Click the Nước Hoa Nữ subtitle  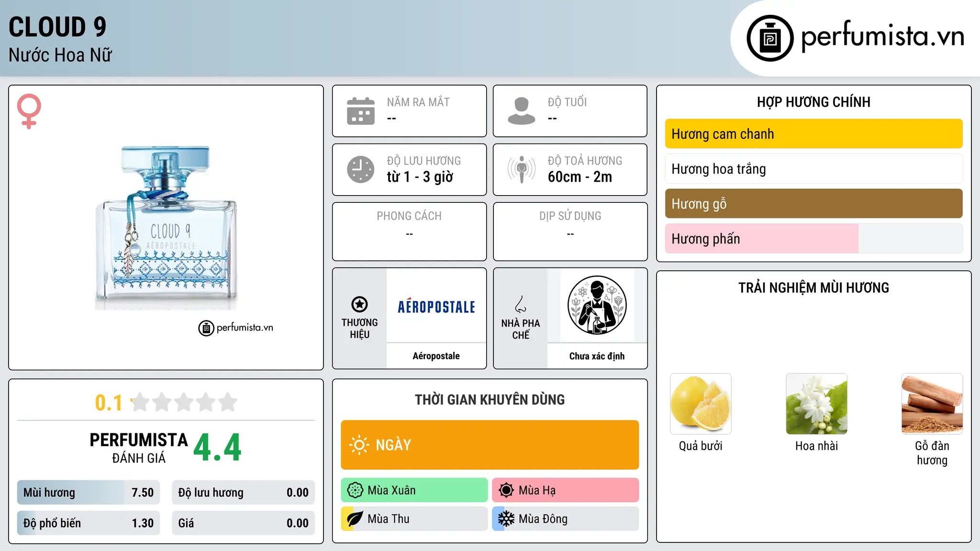click(60, 55)
